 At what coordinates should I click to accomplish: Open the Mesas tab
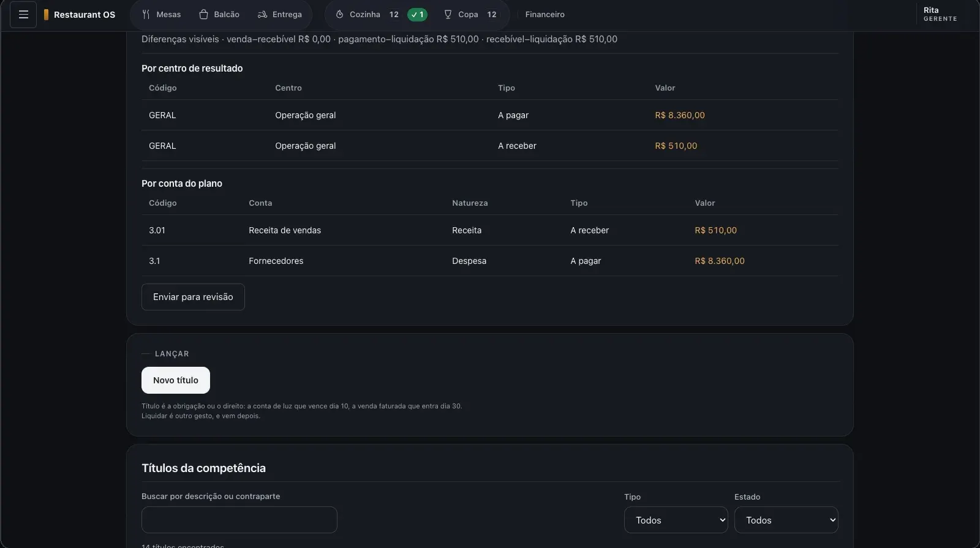(162, 15)
